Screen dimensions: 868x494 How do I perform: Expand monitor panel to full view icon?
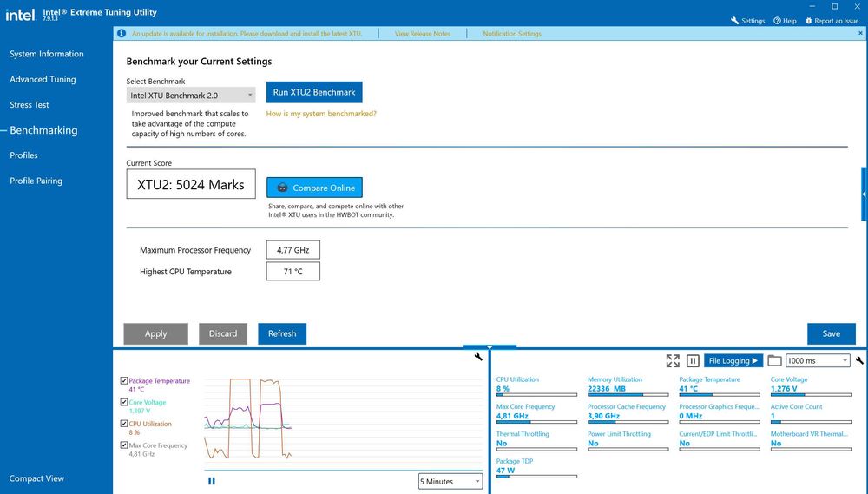tap(673, 360)
